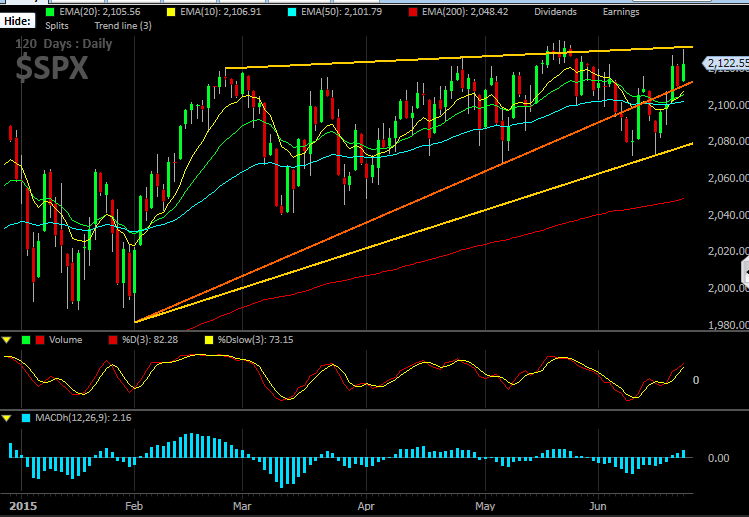Click the Jun label on the time axis

pos(598,506)
